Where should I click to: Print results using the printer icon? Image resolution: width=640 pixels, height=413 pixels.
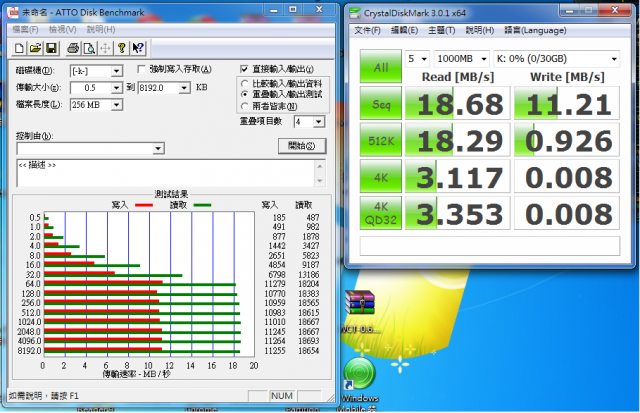[73, 48]
